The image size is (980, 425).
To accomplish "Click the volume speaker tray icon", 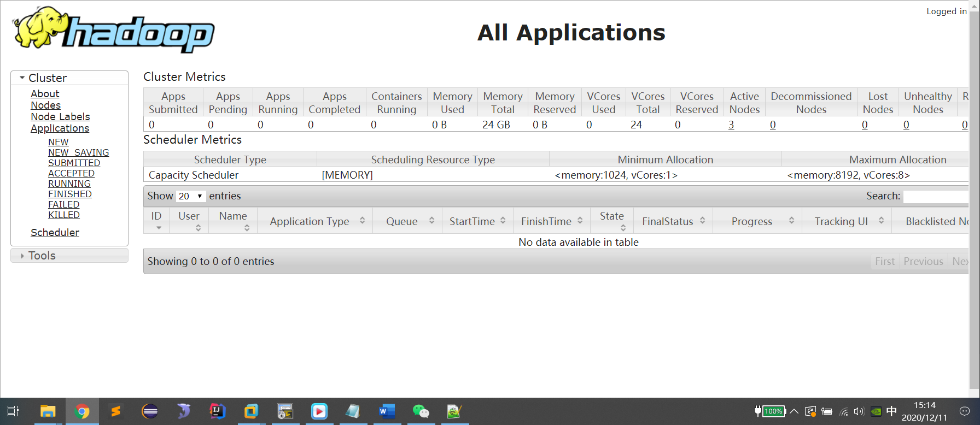I will click(x=859, y=411).
